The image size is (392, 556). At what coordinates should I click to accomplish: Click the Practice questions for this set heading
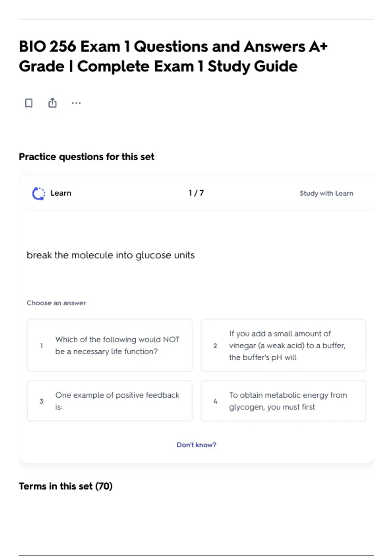click(87, 157)
